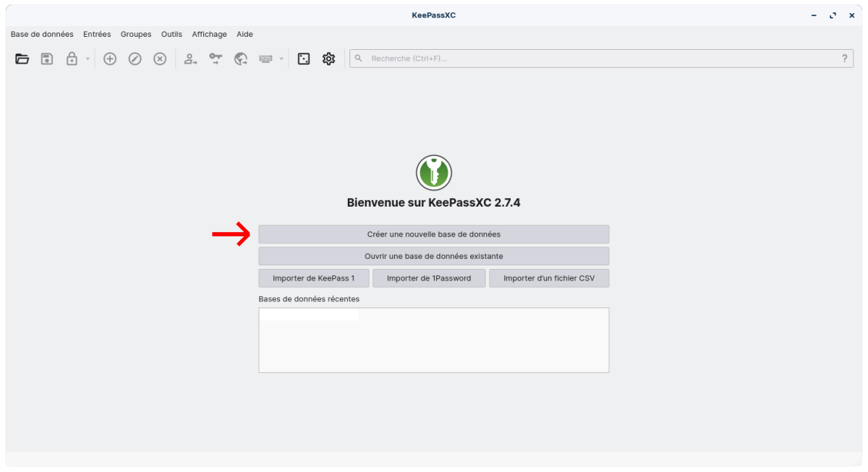Click Ouvrir une base de données existante
This screenshot has height=472, width=868.
click(x=433, y=256)
